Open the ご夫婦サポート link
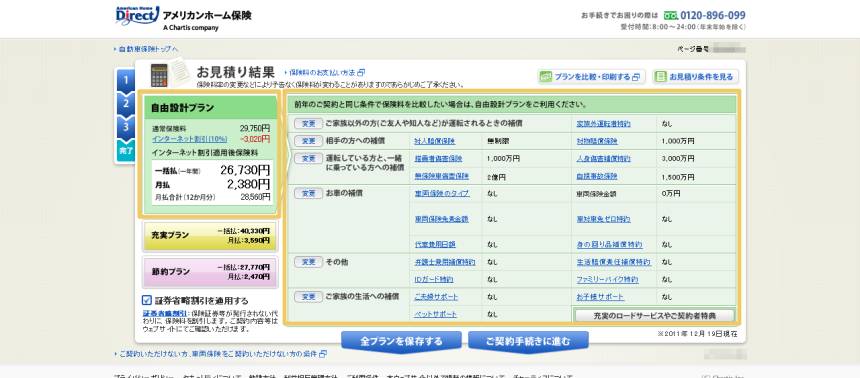The image size is (860, 378). 436,297
